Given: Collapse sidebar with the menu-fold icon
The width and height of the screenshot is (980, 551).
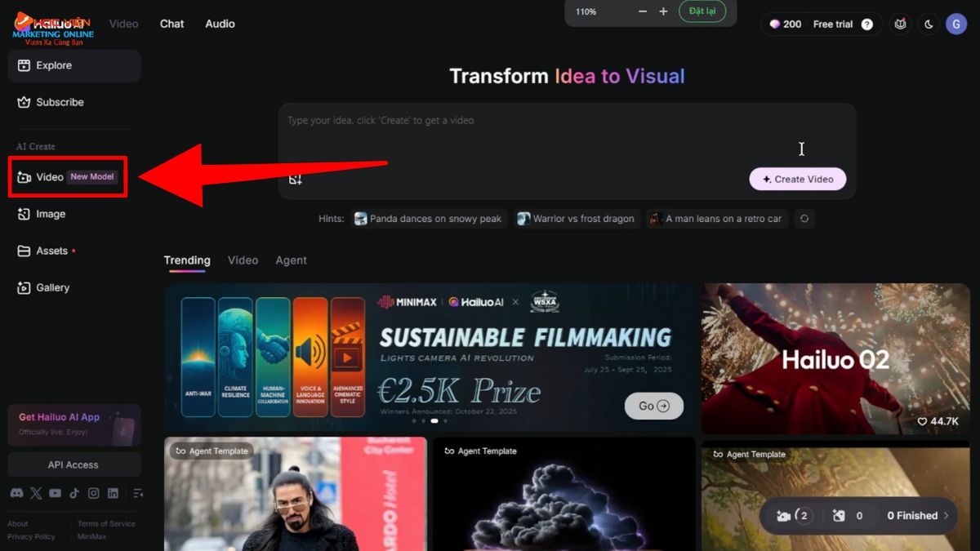Looking at the screenshot, I should point(137,493).
